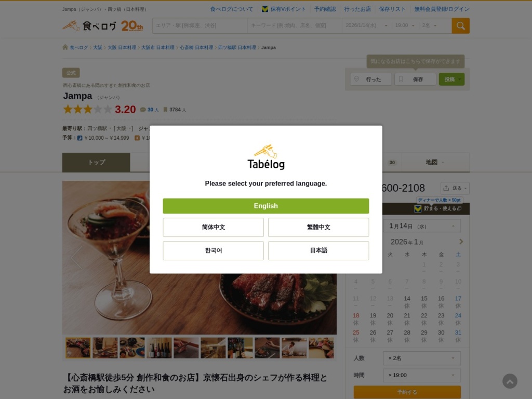The width and height of the screenshot is (532, 399).
Task: Click the scroll-to-top arrow button
Action: point(510,381)
